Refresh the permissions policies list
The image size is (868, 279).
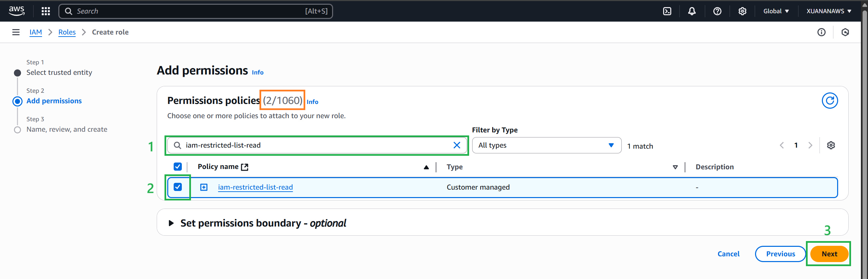point(829,101)
